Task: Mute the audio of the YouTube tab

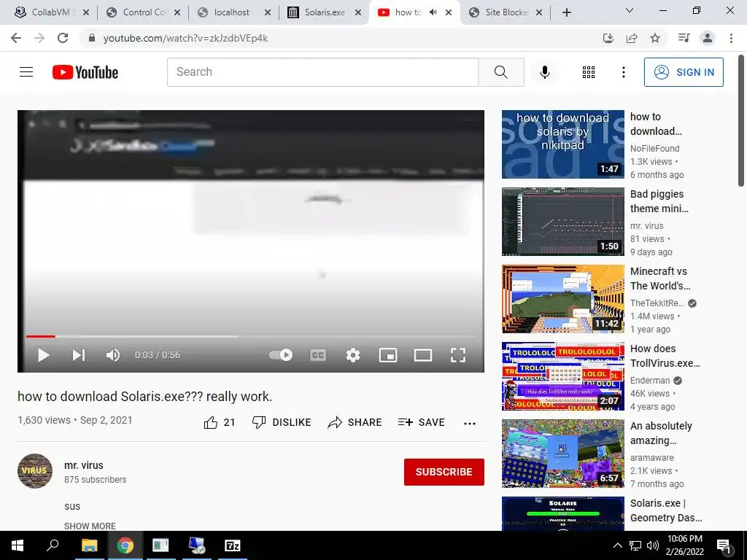Action: (433, 12)
